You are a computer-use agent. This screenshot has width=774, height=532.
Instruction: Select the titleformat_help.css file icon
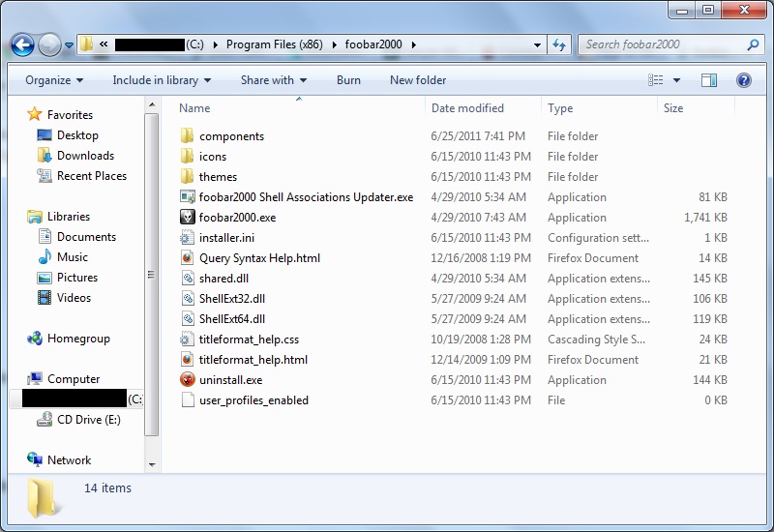pyautogui.click(x=187, y=340)
